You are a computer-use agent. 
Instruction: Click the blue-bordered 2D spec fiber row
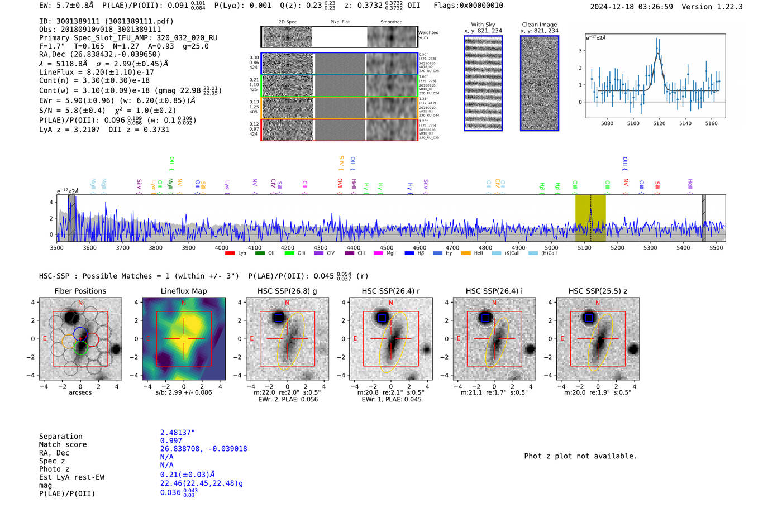point(339,64)
